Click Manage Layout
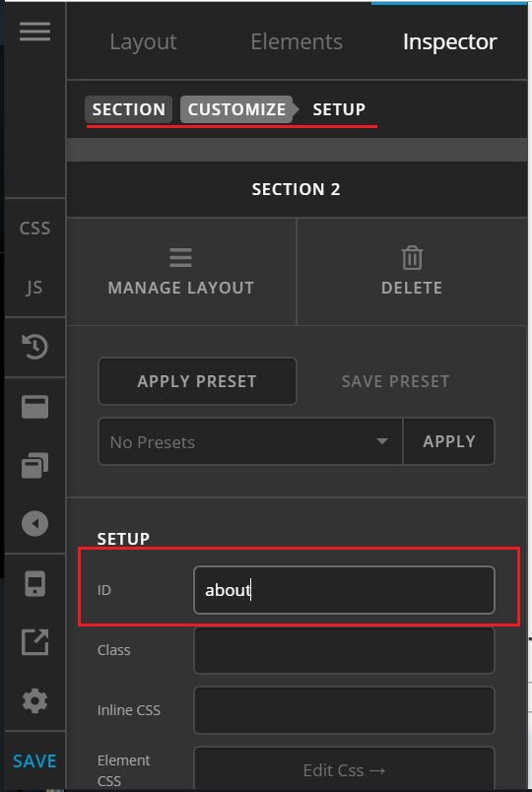Screen dimensions: 532x792 181,272
